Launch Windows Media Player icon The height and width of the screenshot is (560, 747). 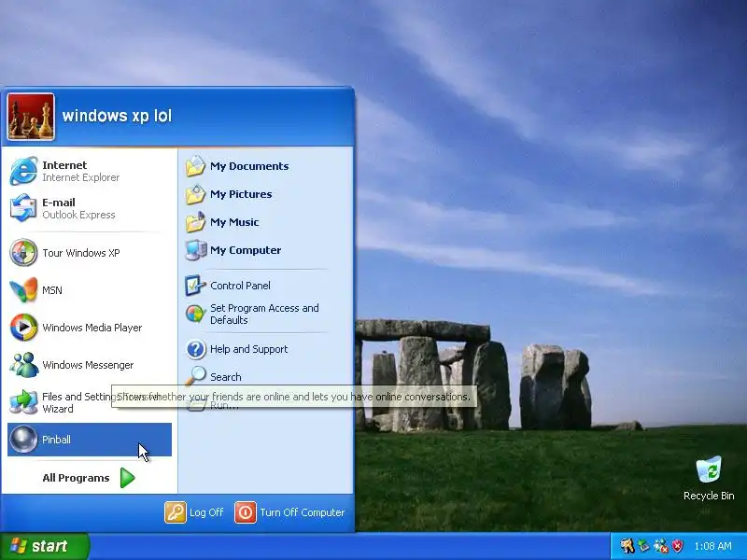(x=23, y=328)
